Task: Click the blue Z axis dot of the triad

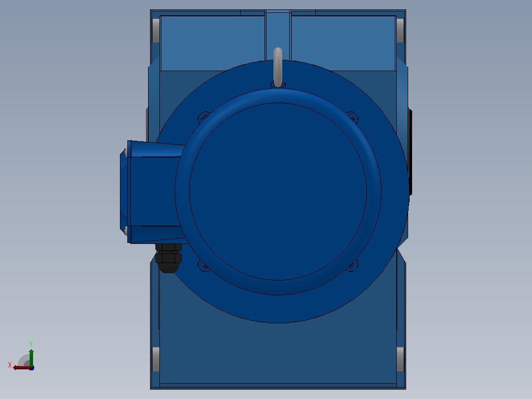Action: 32,368
